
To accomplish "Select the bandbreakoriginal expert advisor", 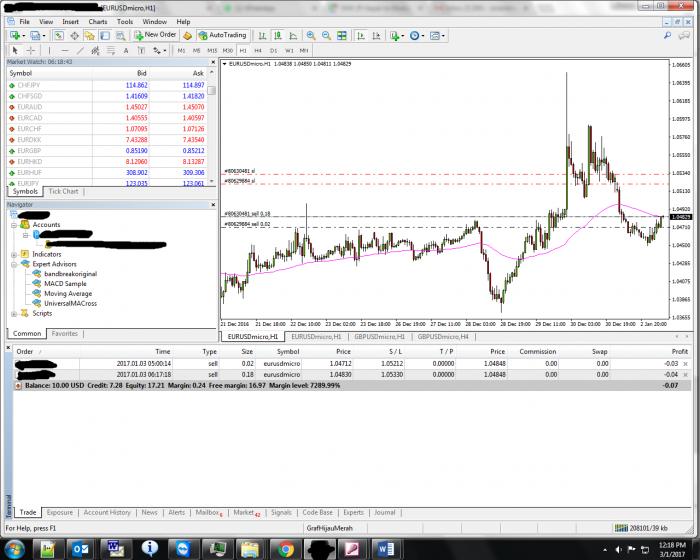I will (x=70, y=274).
